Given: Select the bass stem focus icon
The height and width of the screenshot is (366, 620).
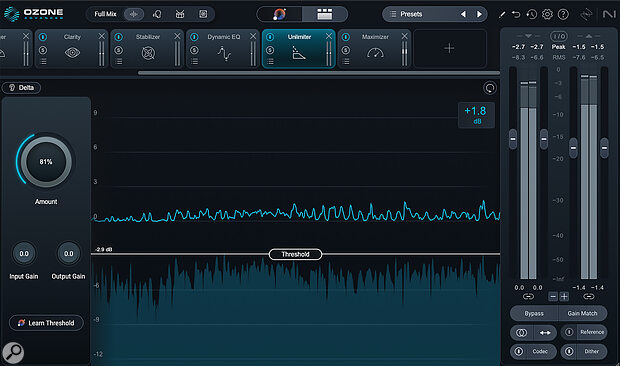Looking at the screenshot, I should tap(203, 14).
